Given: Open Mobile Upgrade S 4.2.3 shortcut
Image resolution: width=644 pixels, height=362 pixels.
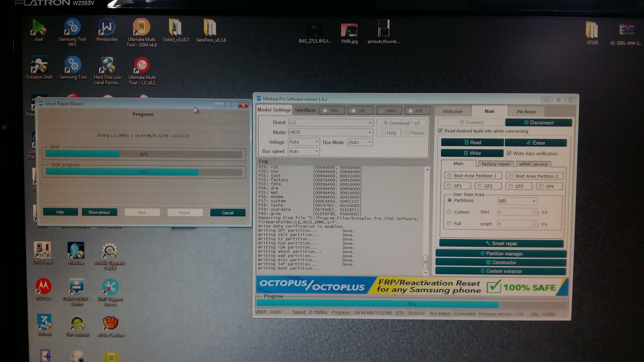Looking at the screenshot, I should click(110, 256).
